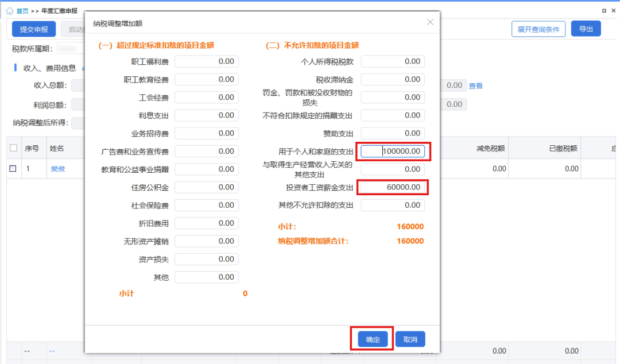Viewport: 620px width, 364px height.
Task: Click the 住房公积金 input field
Action: point(206,187)
